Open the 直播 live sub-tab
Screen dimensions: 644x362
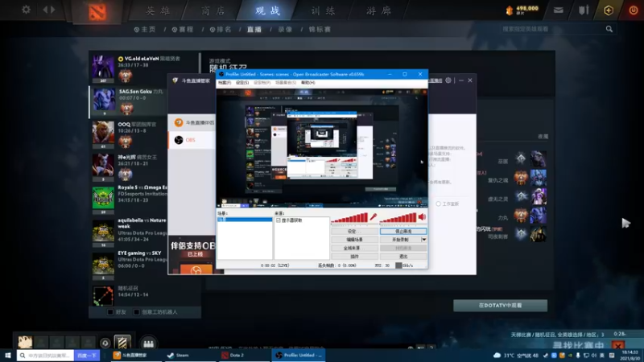pyautogui.click(x=254, y=30)
